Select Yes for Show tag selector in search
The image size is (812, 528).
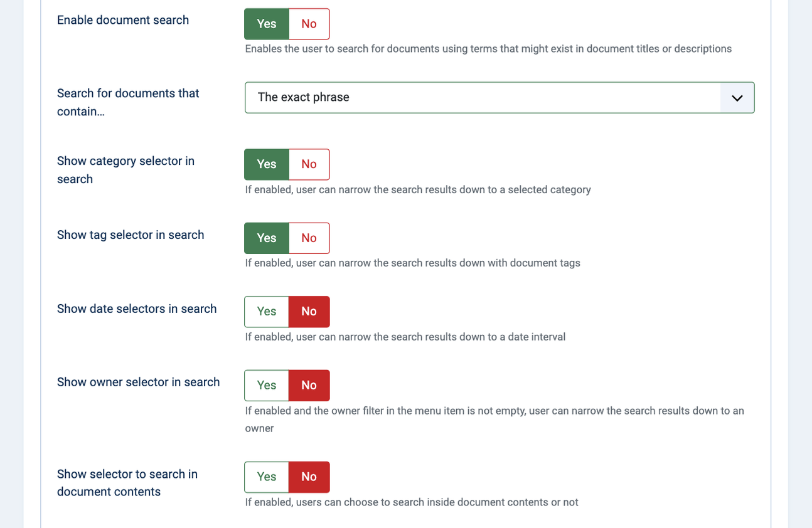click(x=267, y=238)
